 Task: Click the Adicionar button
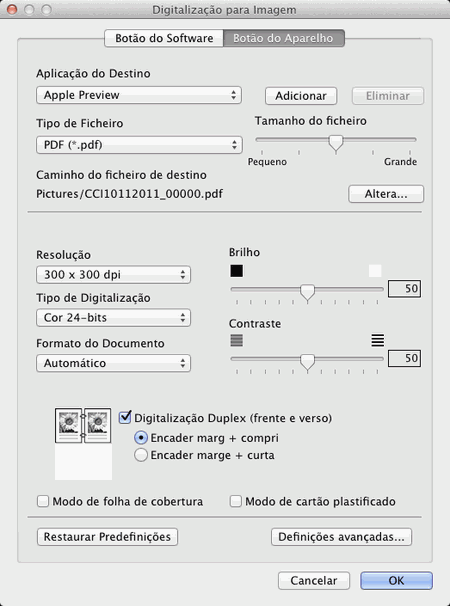tap(301, 96)
